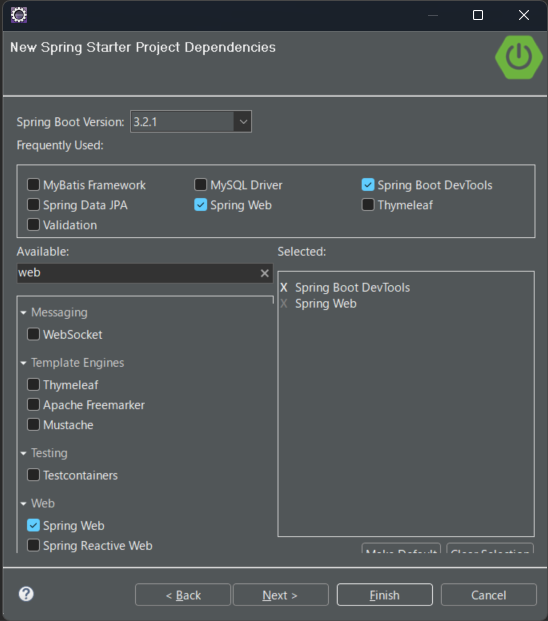Uncheck Spring Boot DevTools in Frequently Used
Screen dimensions: 548x621
point(368,185)
